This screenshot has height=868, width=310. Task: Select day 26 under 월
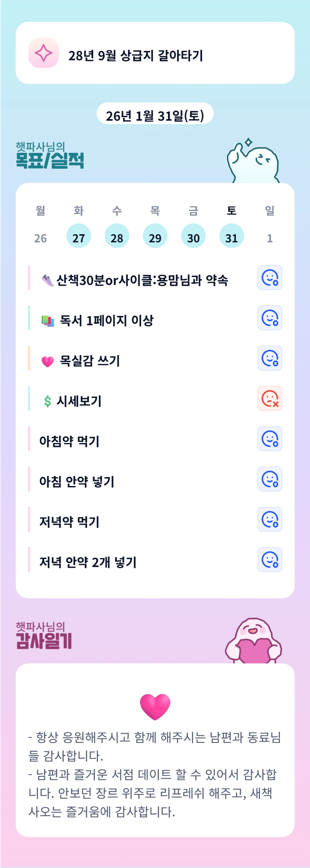tap(40, 238)
